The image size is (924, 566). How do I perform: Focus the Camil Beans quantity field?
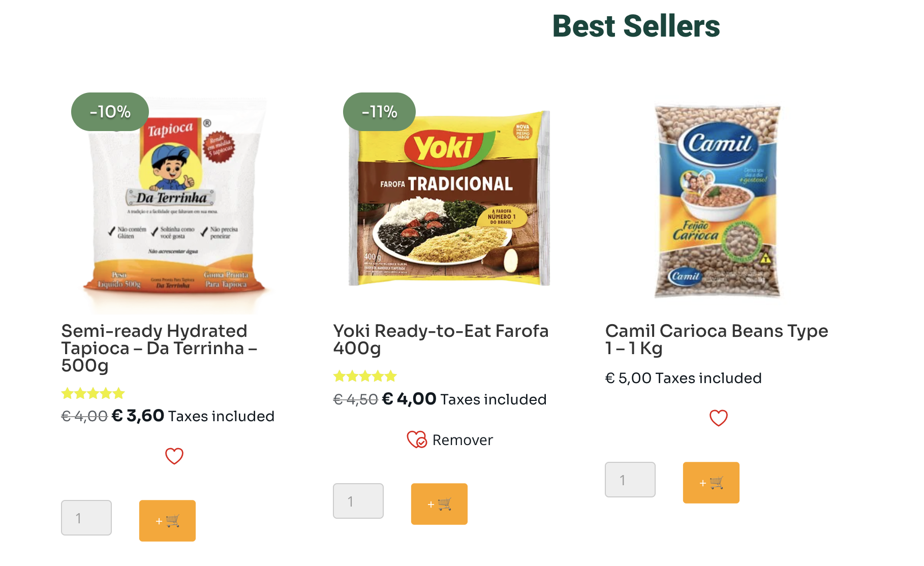(630, 480)
